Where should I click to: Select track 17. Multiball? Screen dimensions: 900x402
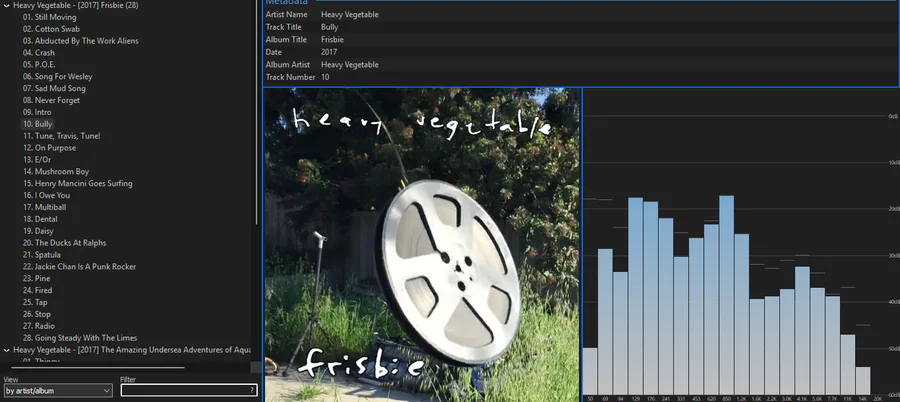[44, 207]
